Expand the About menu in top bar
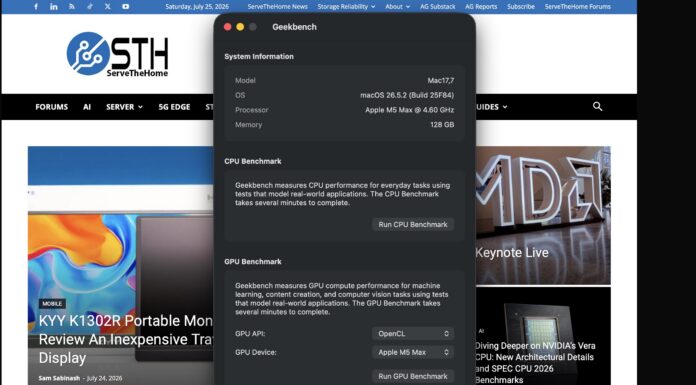This screenshot has height=385, width=696. (x=397, y=7)
